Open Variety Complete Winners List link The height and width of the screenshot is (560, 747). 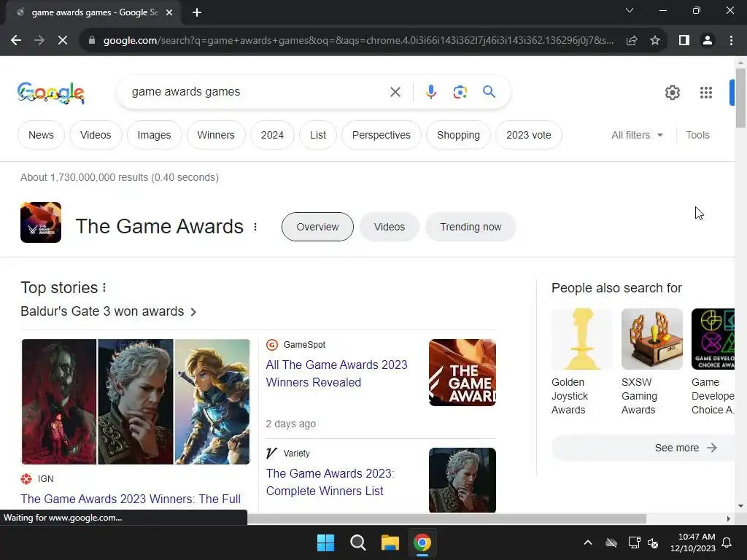pos(330,482)
